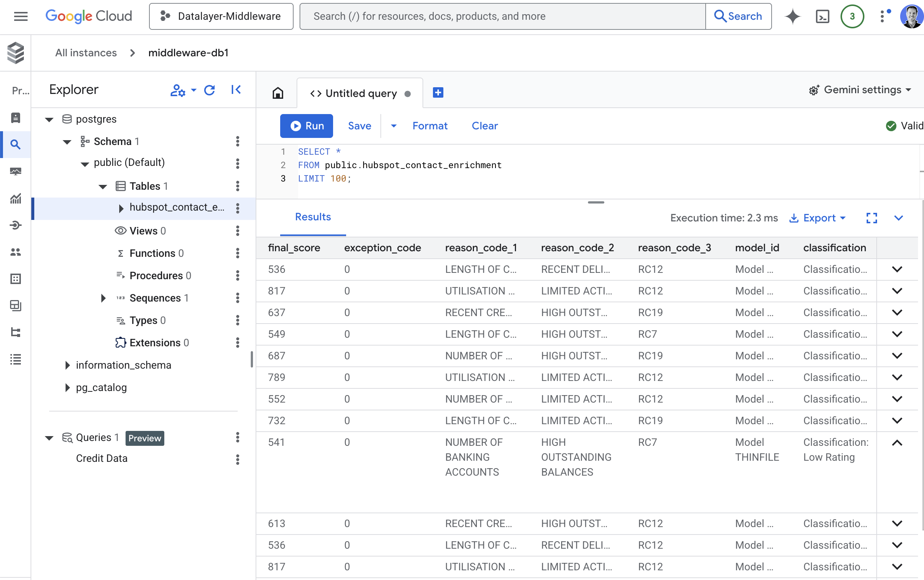Open the Cloud Shell terminal icon
924x580 pixels.
click(822, 16)
